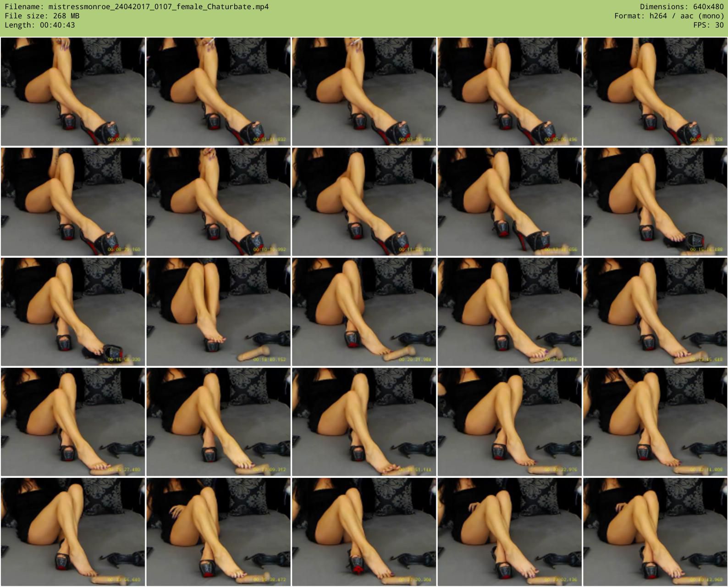Select the frame stamped 00:28:51.144

364,422
